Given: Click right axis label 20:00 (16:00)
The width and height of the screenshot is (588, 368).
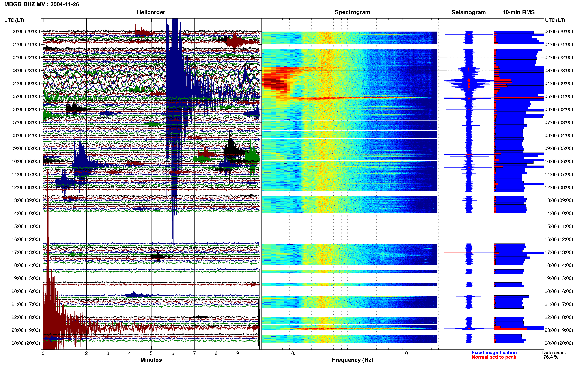Looking at the screenshot, I should pyautogui.click(x=559, y=291).
